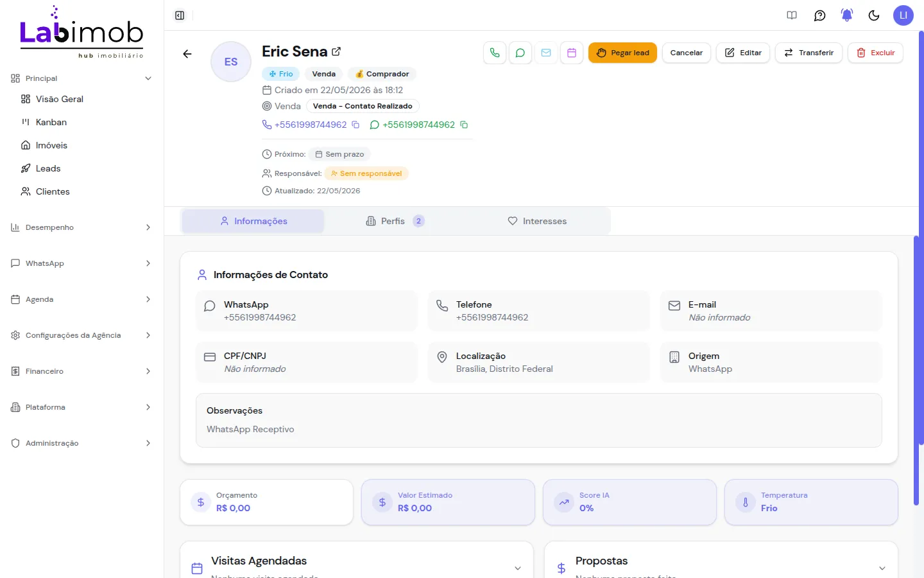Click the purple phone number +5561998744962
The width and height of the screenshot is (924, 578).
coord(311,125)
